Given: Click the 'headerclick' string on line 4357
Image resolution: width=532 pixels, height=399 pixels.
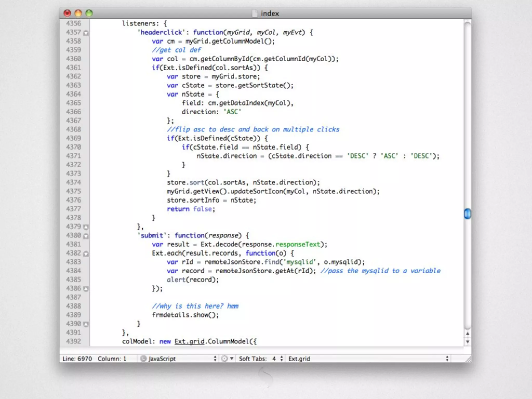Looking at the screenshot, I should 161,32.
